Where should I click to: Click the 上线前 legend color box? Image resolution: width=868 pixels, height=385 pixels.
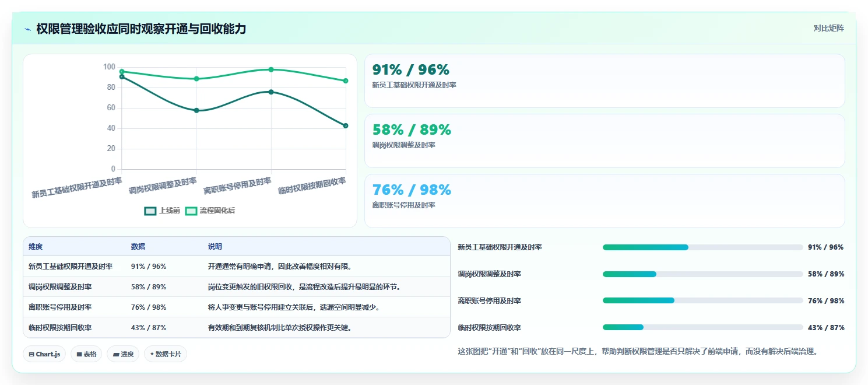pyautogui.click(x=150, y=211)
